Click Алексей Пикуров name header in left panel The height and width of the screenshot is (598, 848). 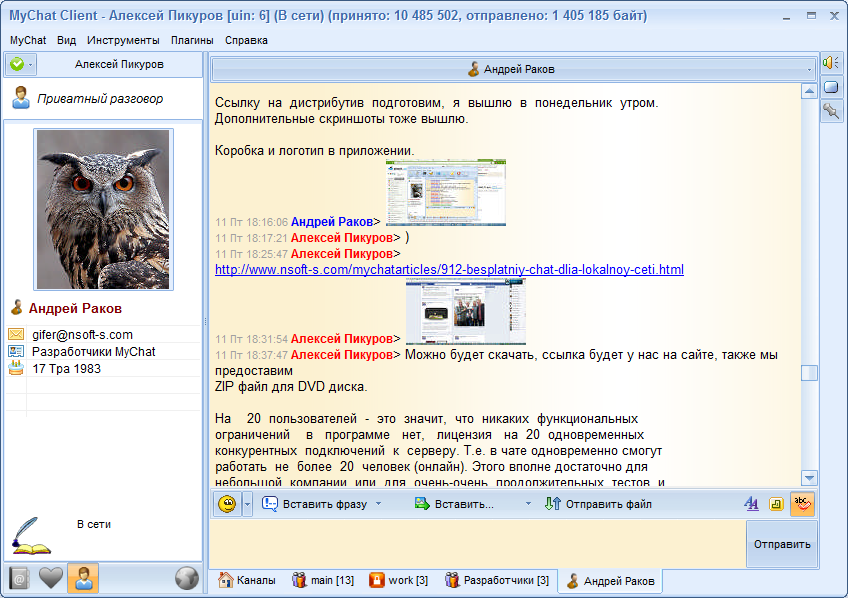[119, 64]
